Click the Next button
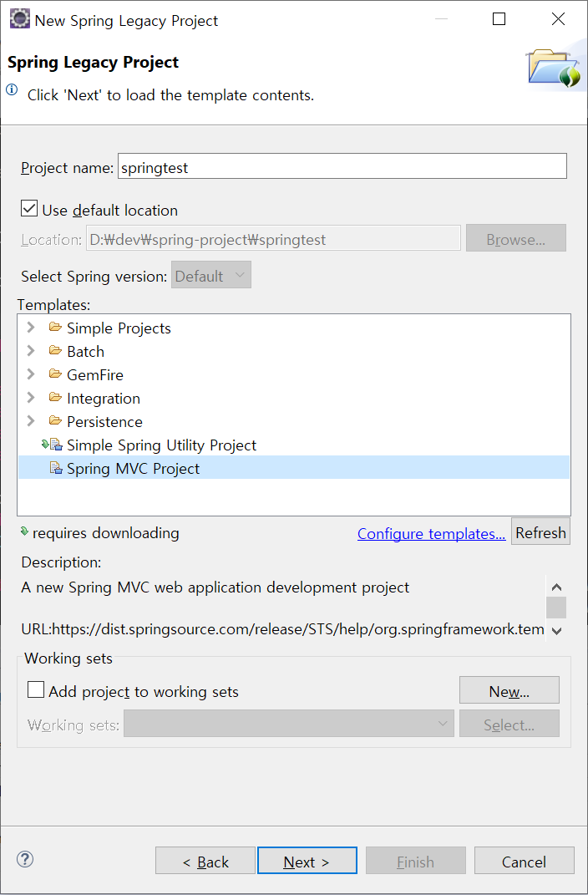The height and width of the screenshot is (895, 588). point(307,861)
